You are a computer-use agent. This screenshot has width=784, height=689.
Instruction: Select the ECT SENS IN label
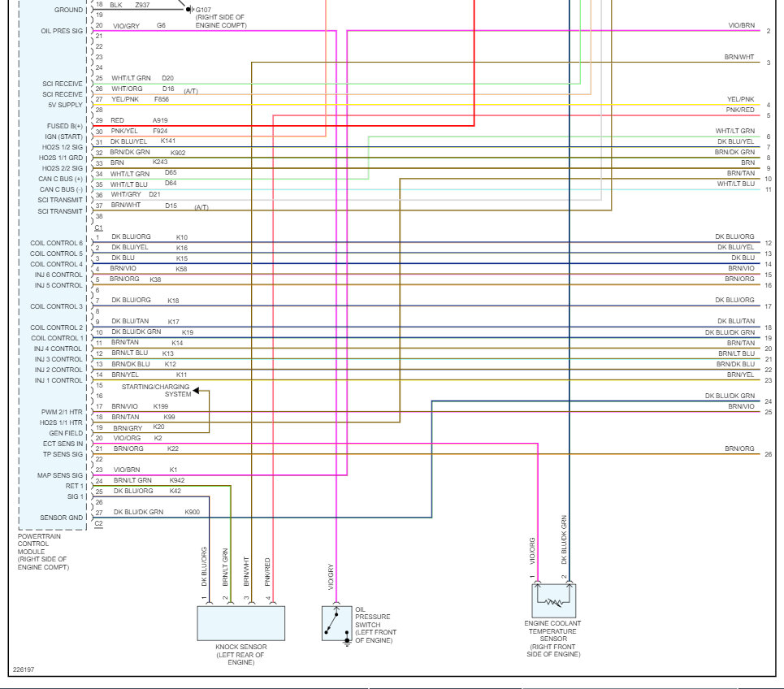pos(63,444)
